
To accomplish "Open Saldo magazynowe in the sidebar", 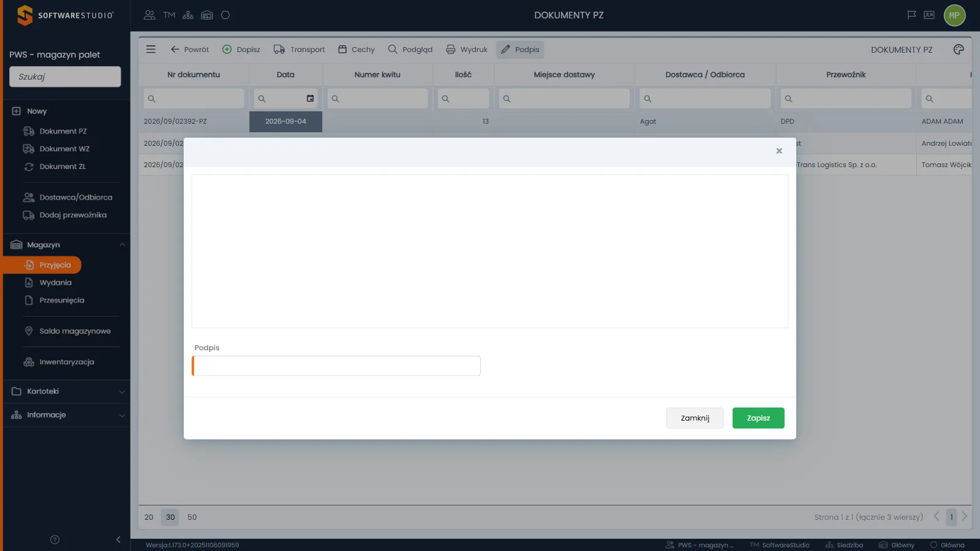I will [x=75, y=331].
